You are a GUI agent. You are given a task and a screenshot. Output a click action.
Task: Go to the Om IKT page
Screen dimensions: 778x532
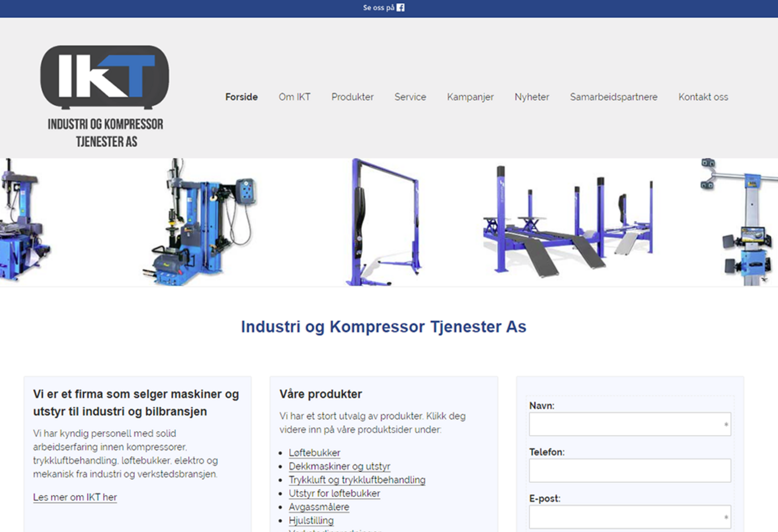click(295, 97)
